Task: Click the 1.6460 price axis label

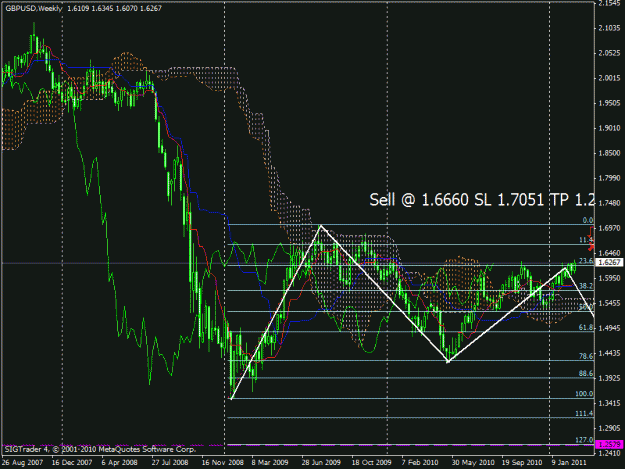Action: point(609,253)
